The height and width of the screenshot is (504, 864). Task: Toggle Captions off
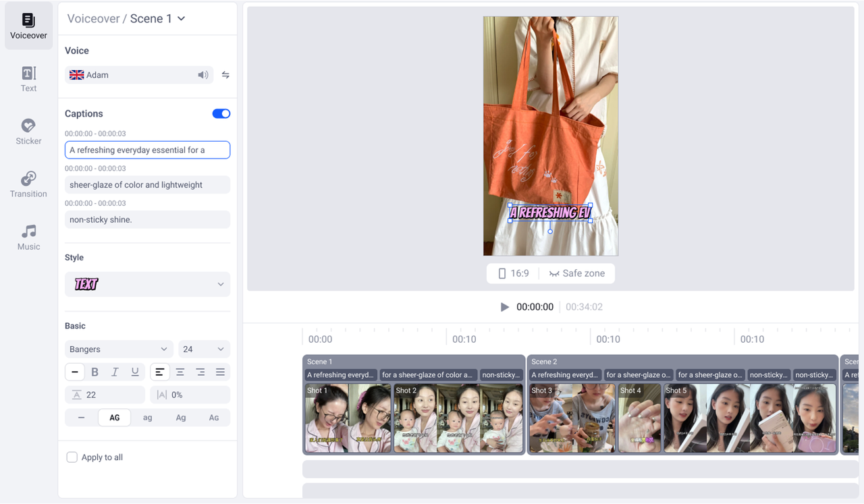click(221, 113)
